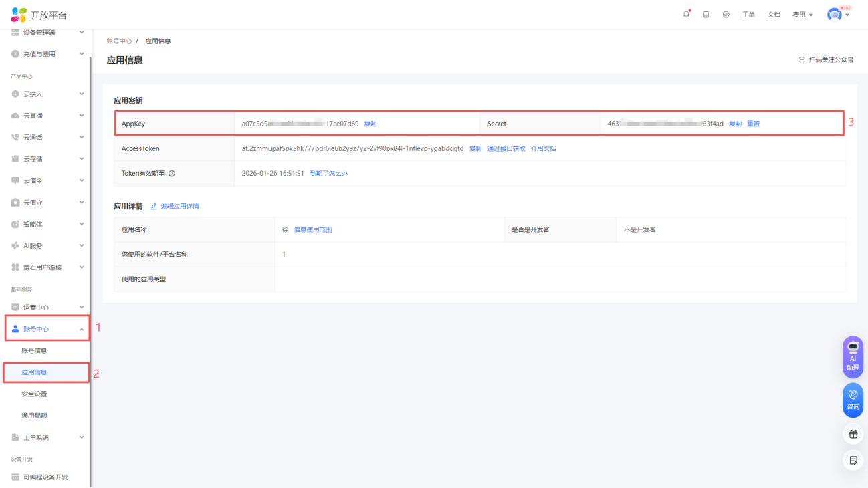Image resolution: width=868 pixels, height=488 pixels.
Task: Open the 费用 dropdown in header
Action: pyautogui.click(x=802, y=15)
